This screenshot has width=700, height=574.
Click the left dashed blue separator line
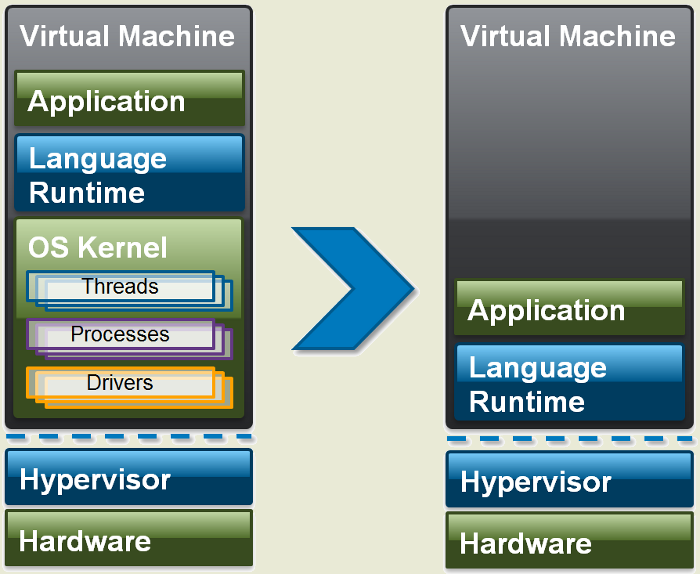click(x=129, y=437)
